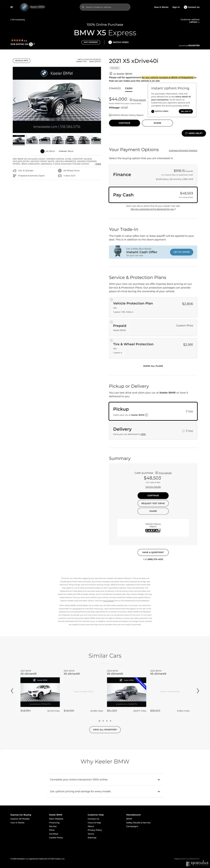Select the Finance payment option
Viewport: 210px width, 868px height.
[153, 175]
